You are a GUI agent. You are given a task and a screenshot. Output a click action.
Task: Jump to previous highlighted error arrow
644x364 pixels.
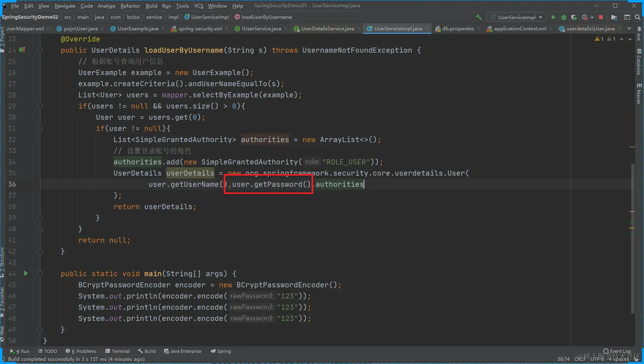tap(622, 39)
